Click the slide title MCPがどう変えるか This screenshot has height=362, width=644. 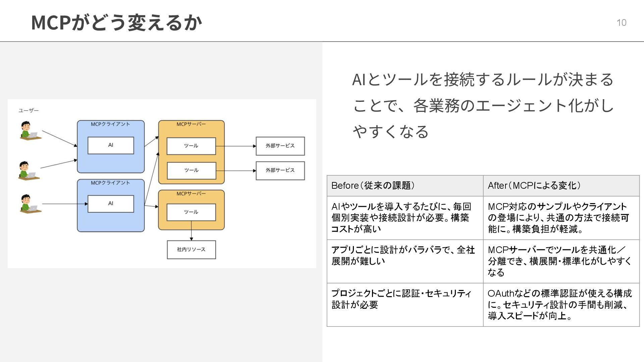[116, 23]
